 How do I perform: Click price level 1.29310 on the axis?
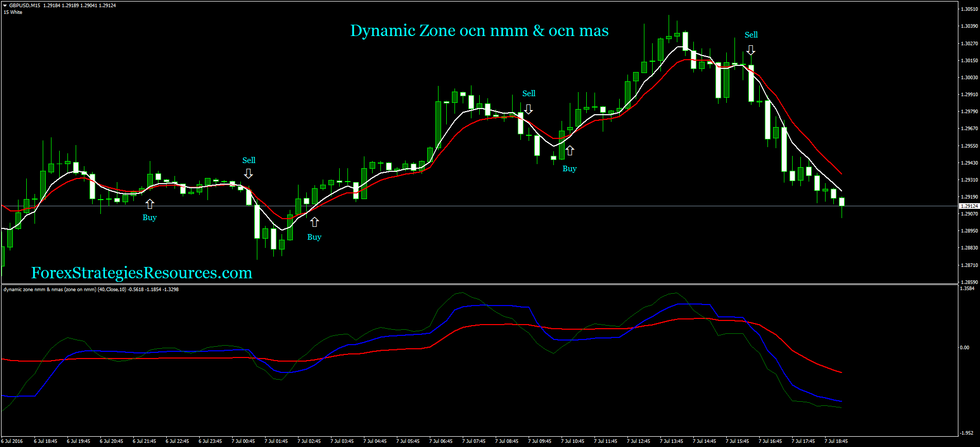969,180
